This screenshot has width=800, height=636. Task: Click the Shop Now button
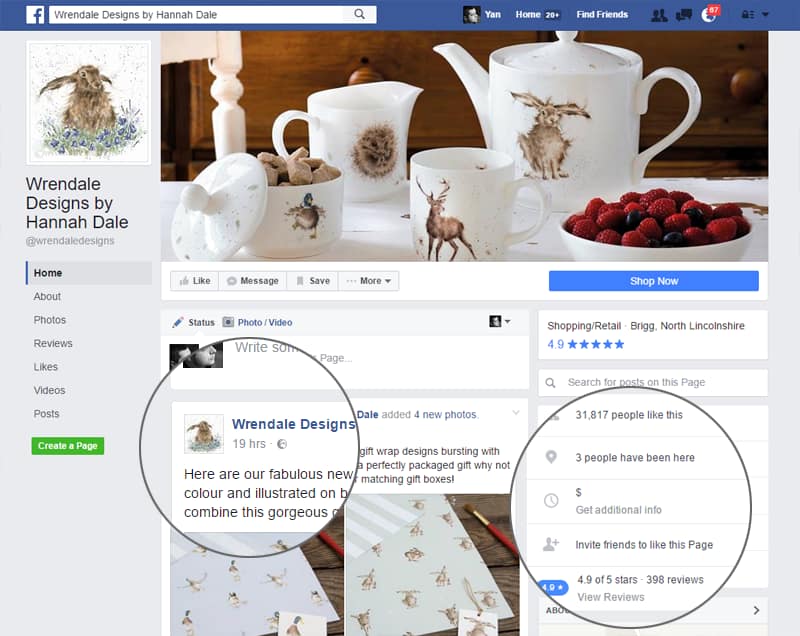point(654,281)
